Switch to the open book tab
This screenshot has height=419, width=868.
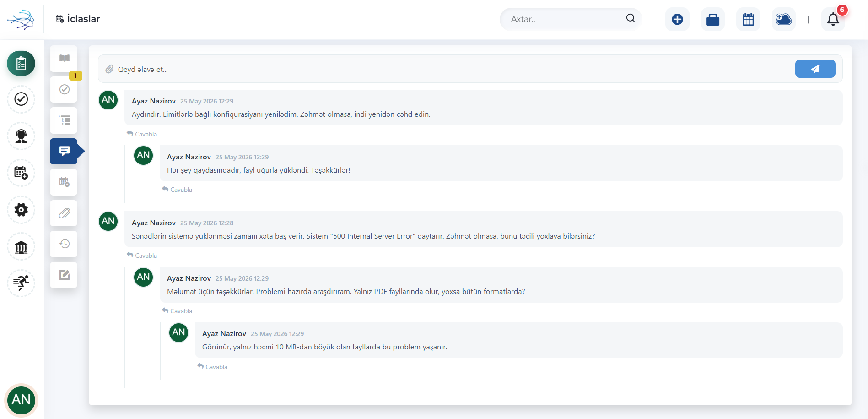(64, 59)
